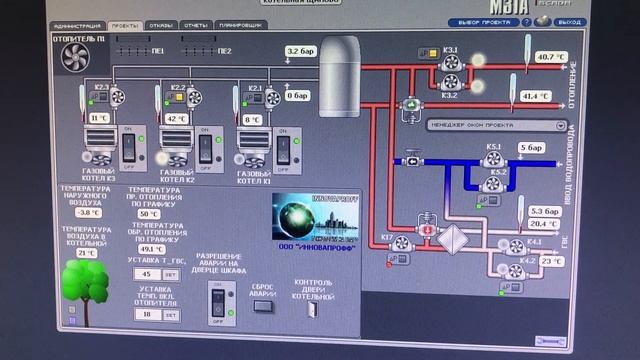Click the green tree outdoor icon
Screen dimensions: 640x360
pyautogui.click(x=85, y=292)
